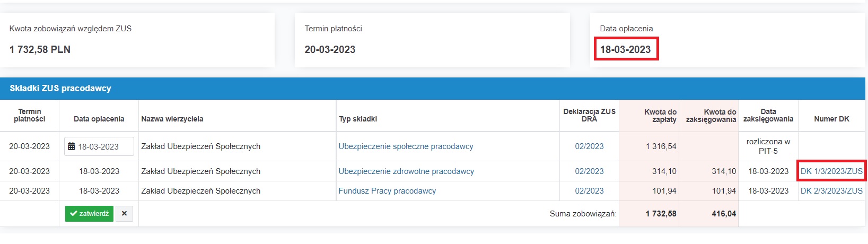Click the Numer DK column header
This screenshot has height=244, width=868.
tap(831, 119)
